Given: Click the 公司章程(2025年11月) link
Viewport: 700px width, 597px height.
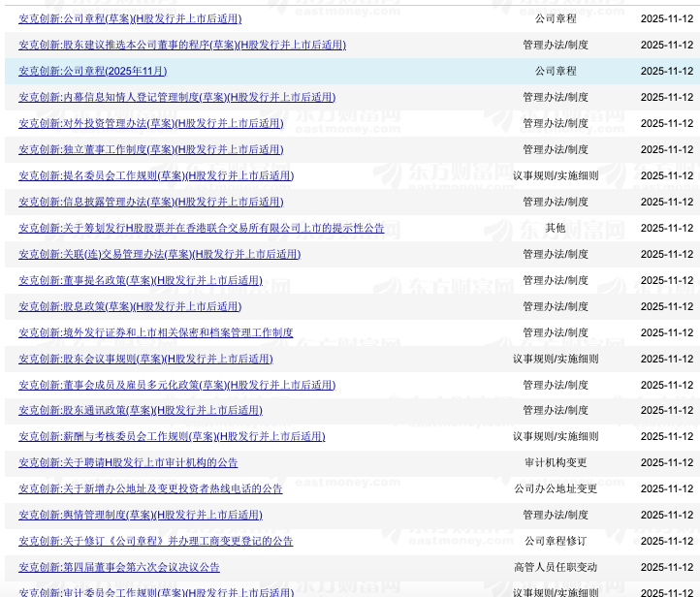Looking at the screenshot, I should coord(93,71).
